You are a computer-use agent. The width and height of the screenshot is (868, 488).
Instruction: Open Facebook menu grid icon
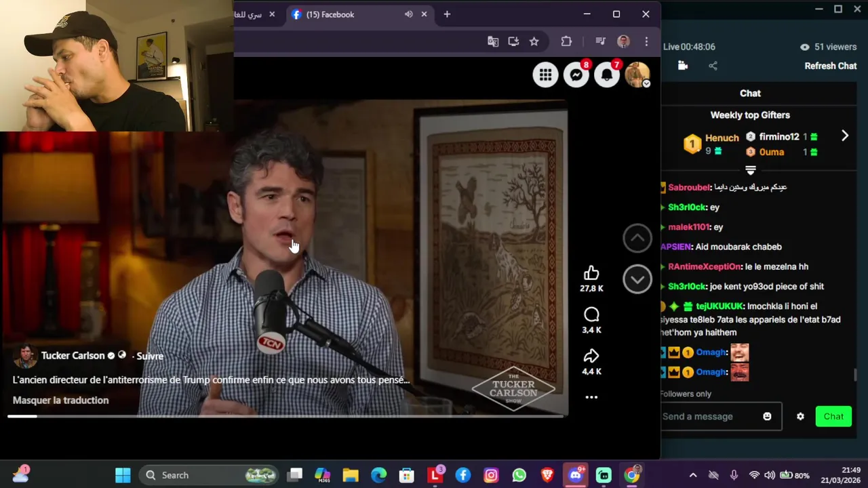pyautogui.click(x=545, y=75)
